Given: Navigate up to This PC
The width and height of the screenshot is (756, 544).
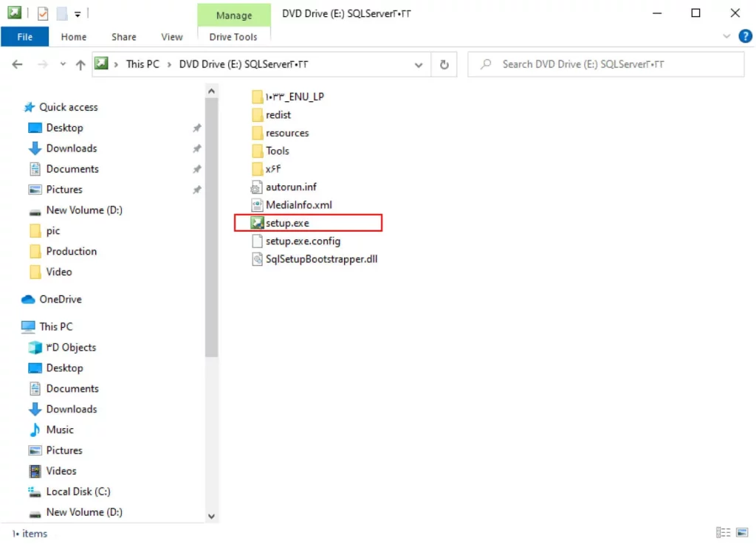Looking at the screenshot, I should click(x=81, y=64).
